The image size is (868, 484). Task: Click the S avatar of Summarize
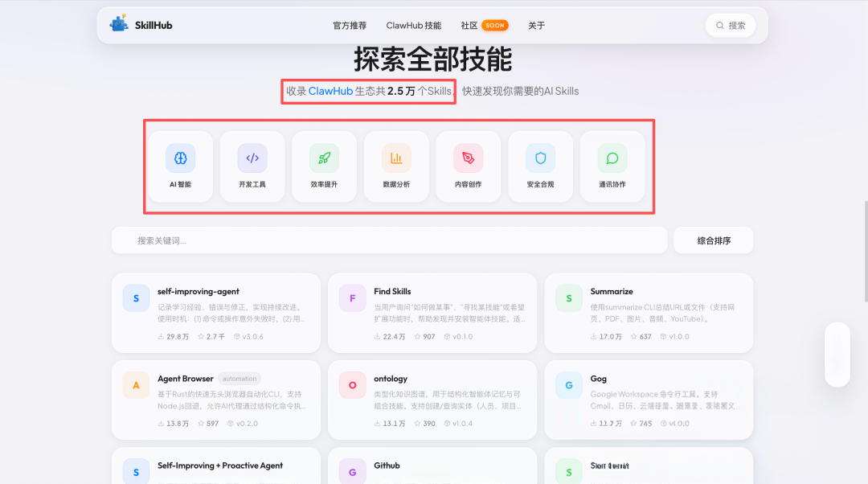(569, 298)
